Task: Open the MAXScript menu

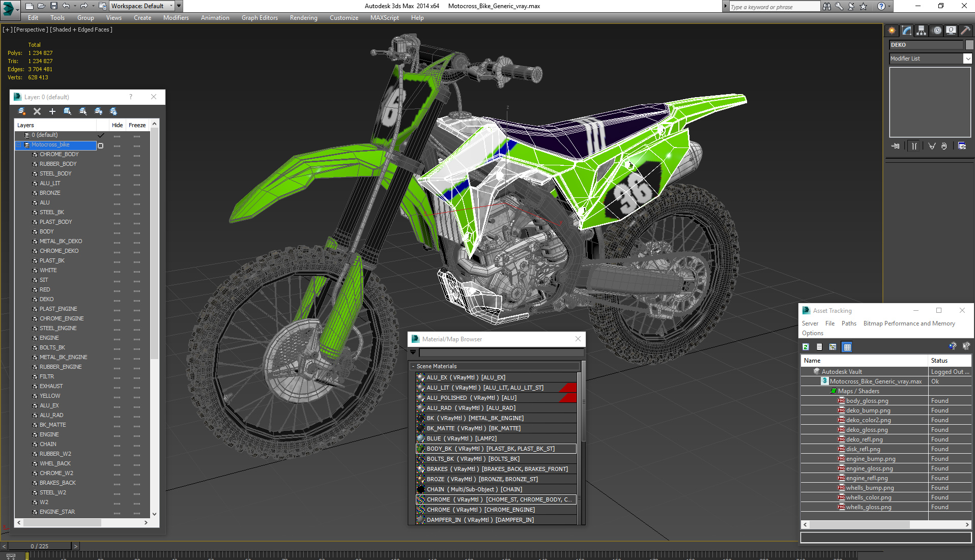Action: [x=385, y=18]
